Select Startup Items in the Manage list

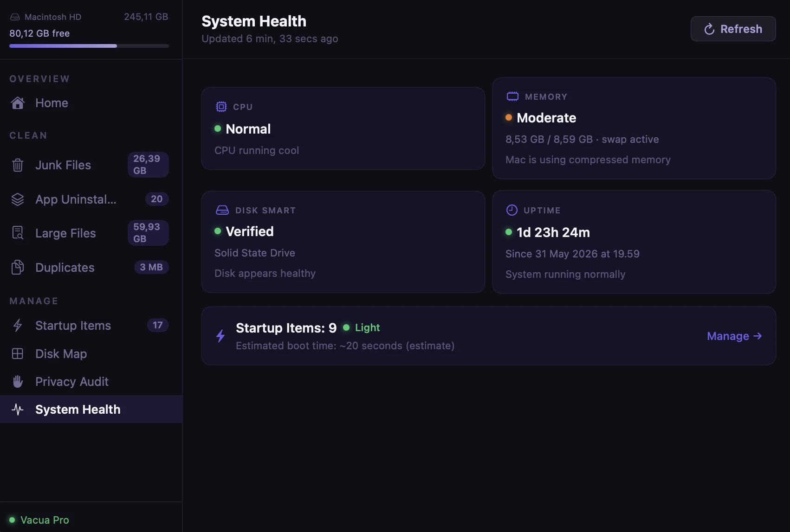(91, 325)
